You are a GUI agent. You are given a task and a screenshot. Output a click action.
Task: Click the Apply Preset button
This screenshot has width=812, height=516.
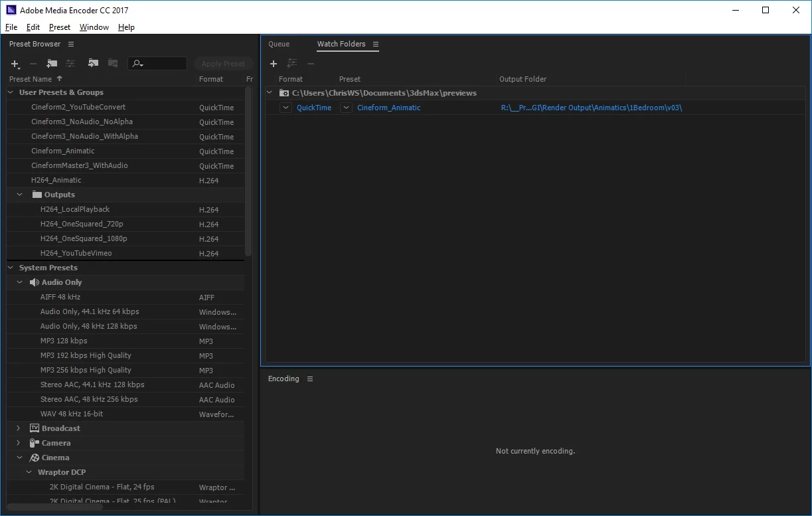point(223,64)
